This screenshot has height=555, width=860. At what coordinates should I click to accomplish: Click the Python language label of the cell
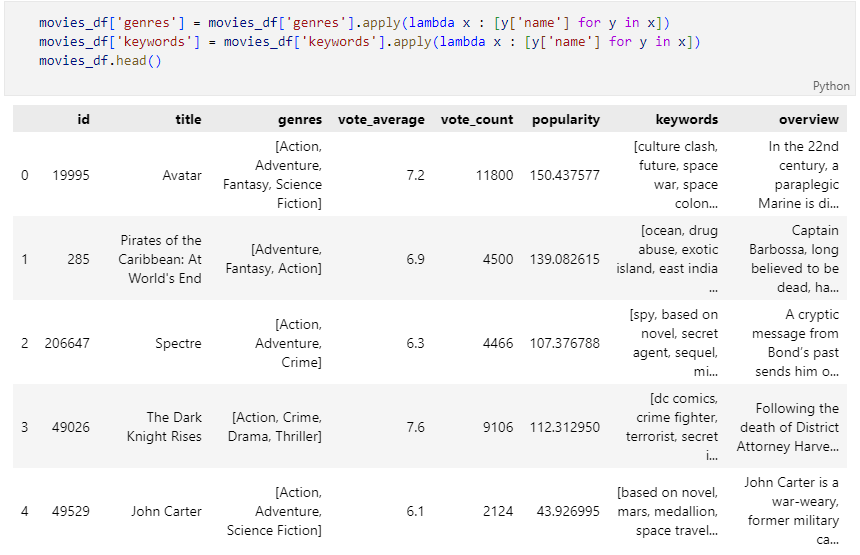tap(831, 86)
